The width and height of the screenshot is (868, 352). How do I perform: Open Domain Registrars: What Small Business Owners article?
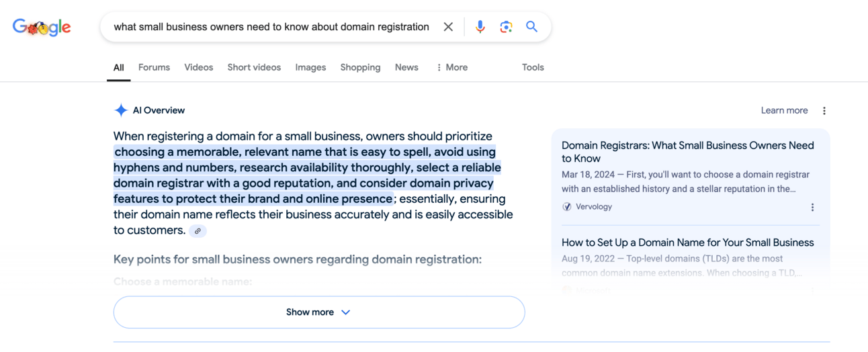coord(688,152)
